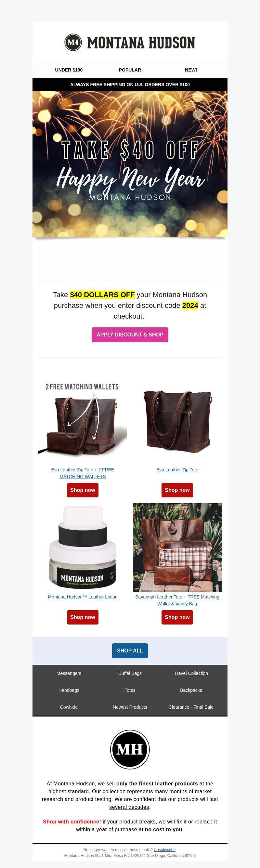Open the NEW! menu link
The height and width of the screenshot is (868, 260).
[x=191, y=70]
